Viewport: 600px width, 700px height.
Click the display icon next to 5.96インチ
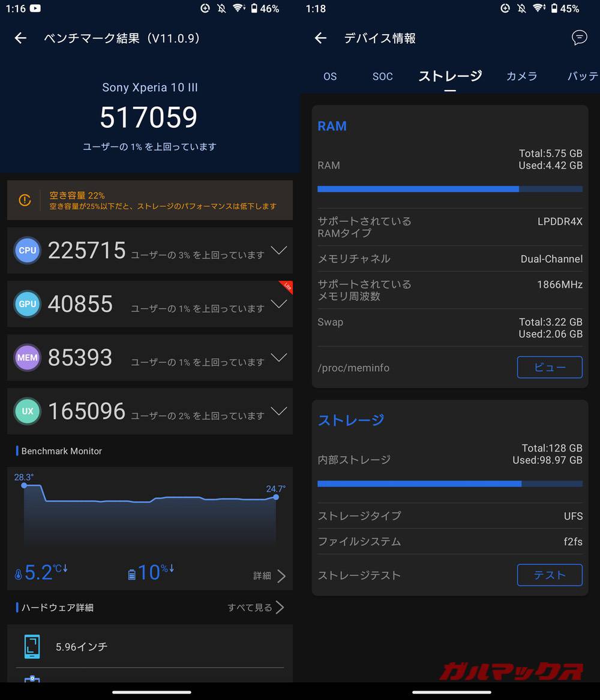point(31,647)
